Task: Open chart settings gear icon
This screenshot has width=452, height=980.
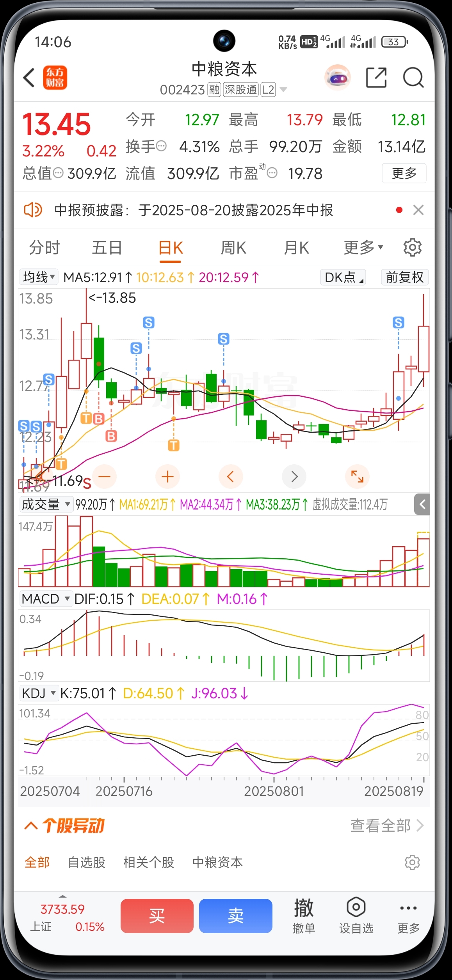Action: click(x=413, y=247)
